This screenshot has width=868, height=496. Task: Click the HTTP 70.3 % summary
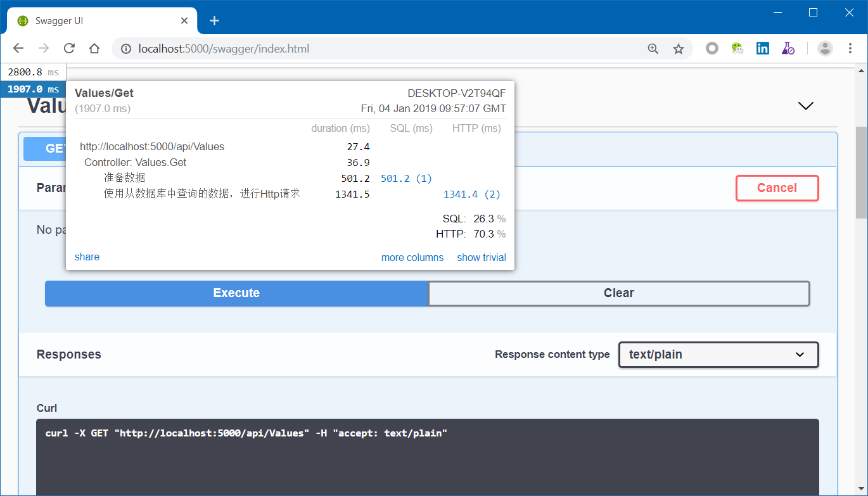[471, 234]
